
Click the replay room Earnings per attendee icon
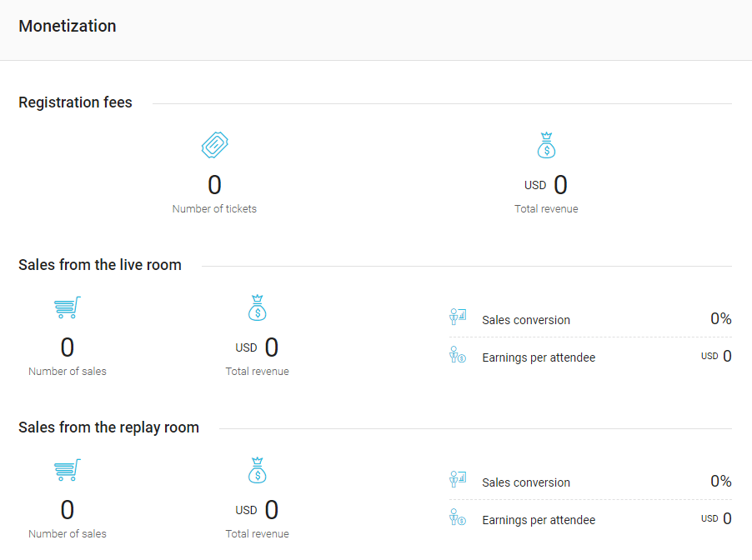click(458, 517)
